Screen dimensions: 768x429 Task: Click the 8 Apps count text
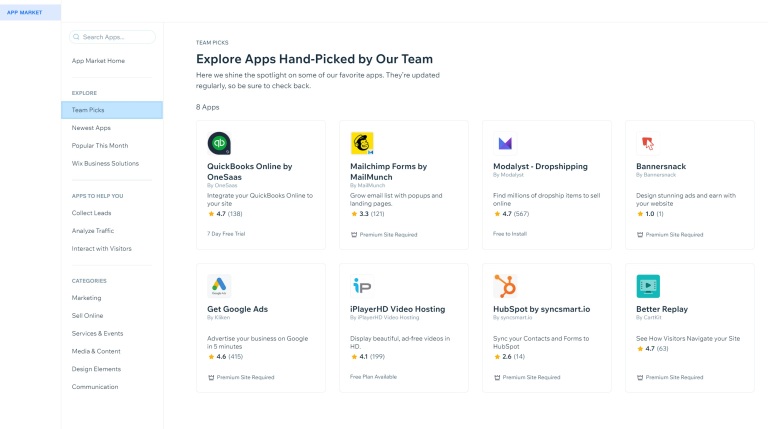[x=208, y=107]
